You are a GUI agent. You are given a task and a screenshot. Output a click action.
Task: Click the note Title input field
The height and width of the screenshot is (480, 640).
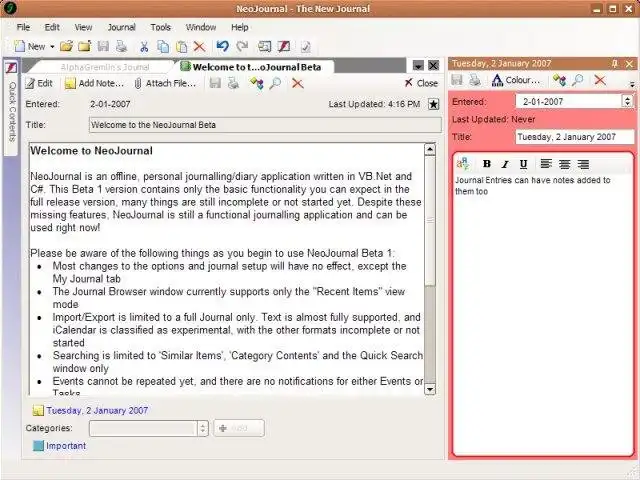(x=576, y=137)
